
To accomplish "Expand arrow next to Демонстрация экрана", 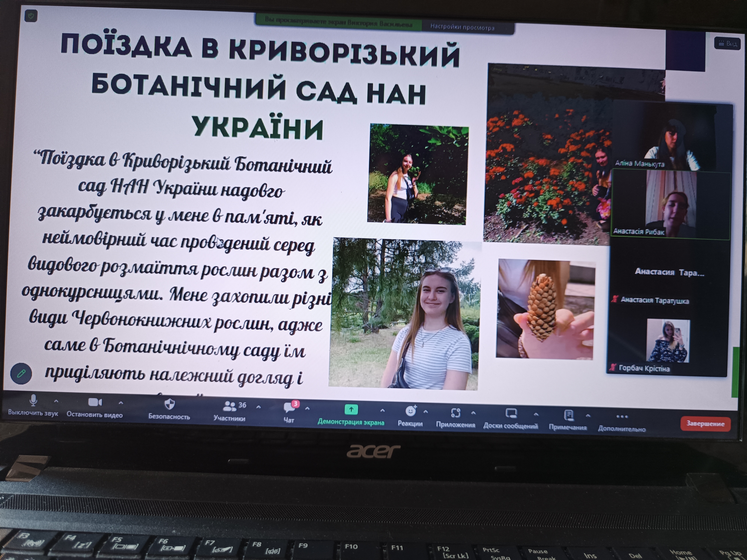I will pyautogui.click(x=382, y=410).
